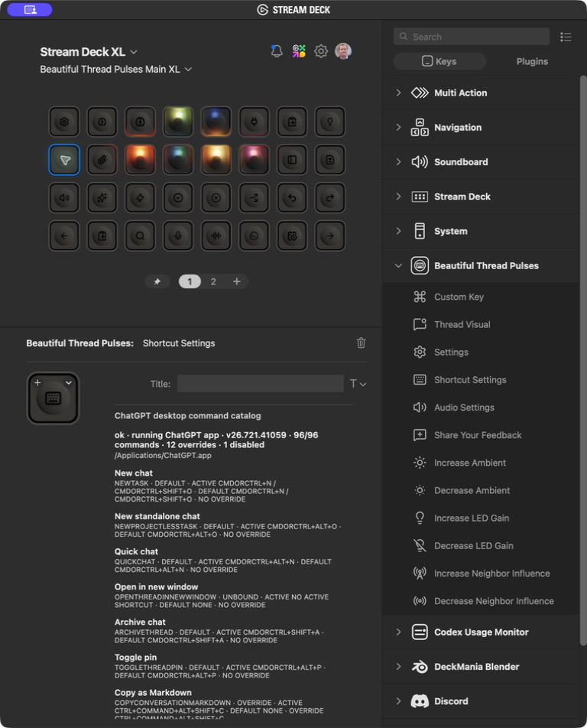
Task: Select the calendar clock key
Action: tap(292, 236)
